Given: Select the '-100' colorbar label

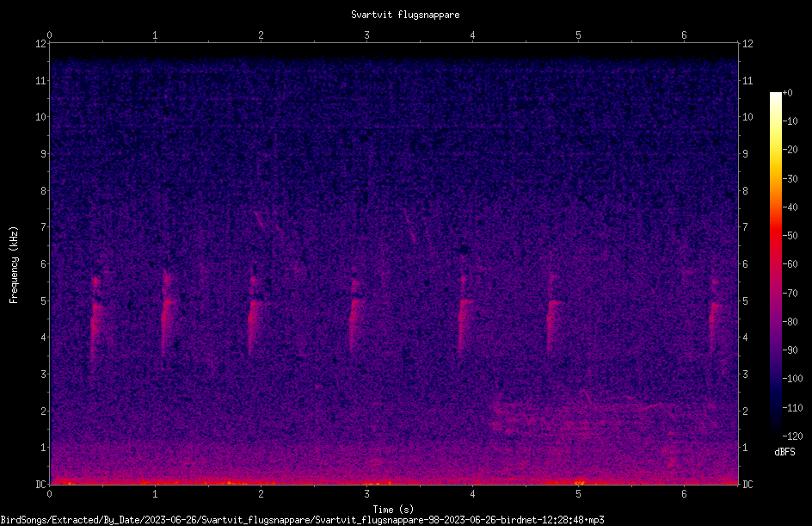Looking at the screenshot, I should click(x=792, y=379).
